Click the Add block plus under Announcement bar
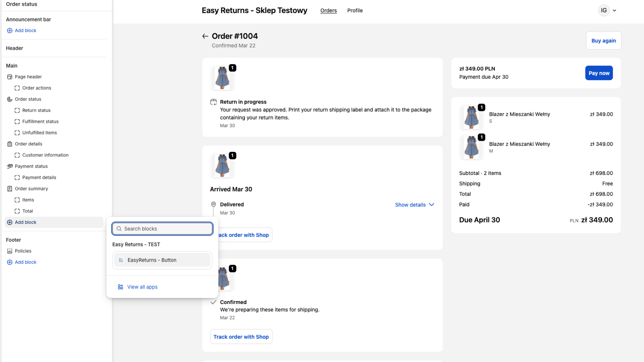Viewport: 644px width, 362px height. point(9,30)
